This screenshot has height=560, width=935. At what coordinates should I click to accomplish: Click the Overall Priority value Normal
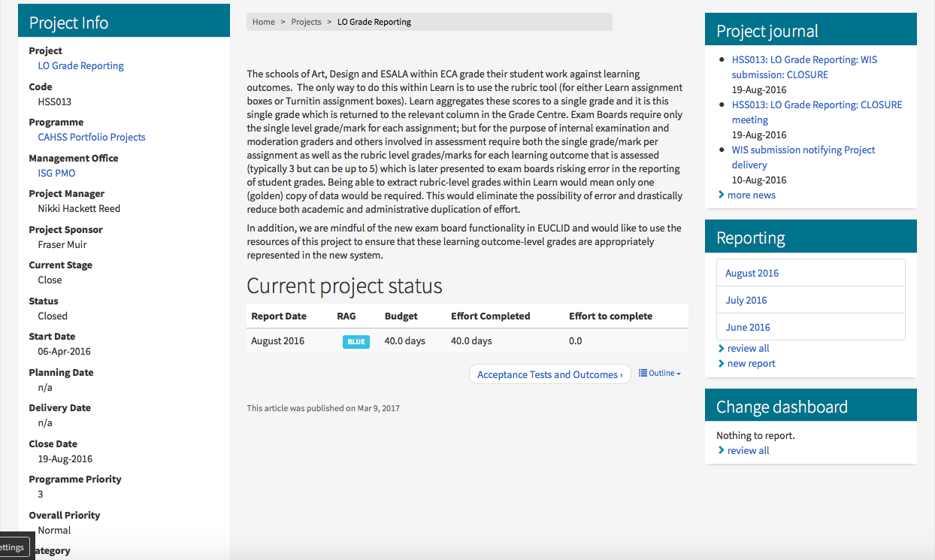(x=54, y=530)
